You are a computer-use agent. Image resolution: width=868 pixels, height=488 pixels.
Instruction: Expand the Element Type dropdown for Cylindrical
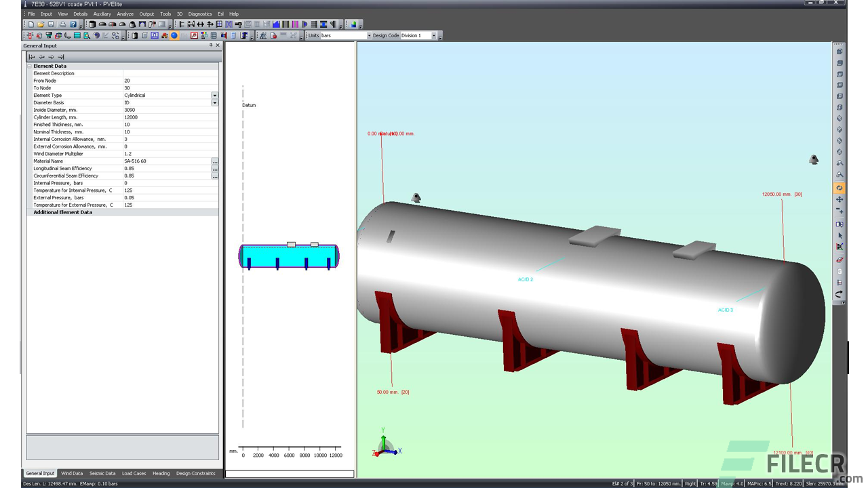214,95
